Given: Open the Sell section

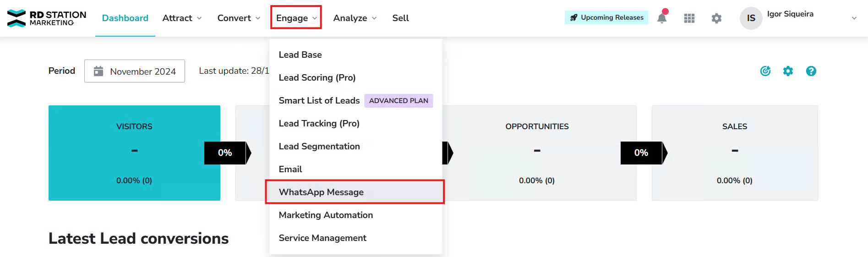Looking at the screenshot, I should click(x=400, y=18).
